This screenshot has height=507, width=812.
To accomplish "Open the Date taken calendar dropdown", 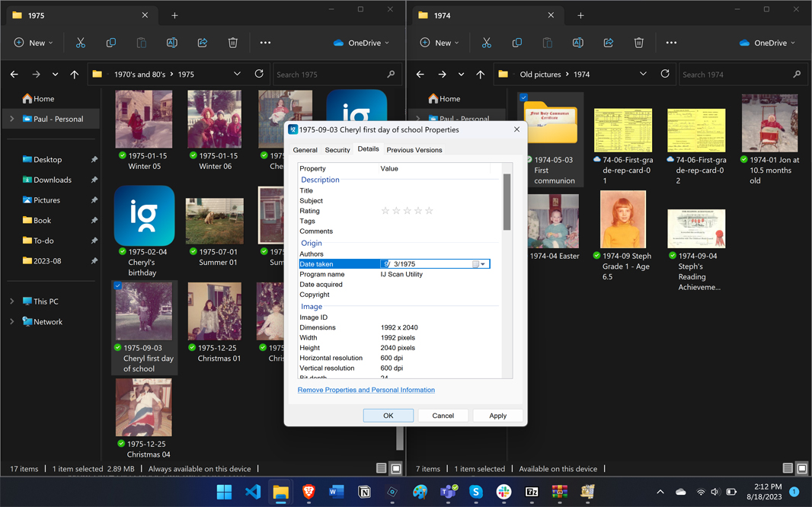I will click(x=483, y=264).
